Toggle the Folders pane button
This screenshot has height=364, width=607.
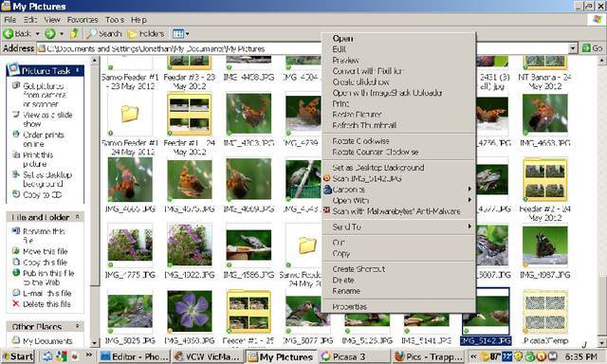click(146, 34)
